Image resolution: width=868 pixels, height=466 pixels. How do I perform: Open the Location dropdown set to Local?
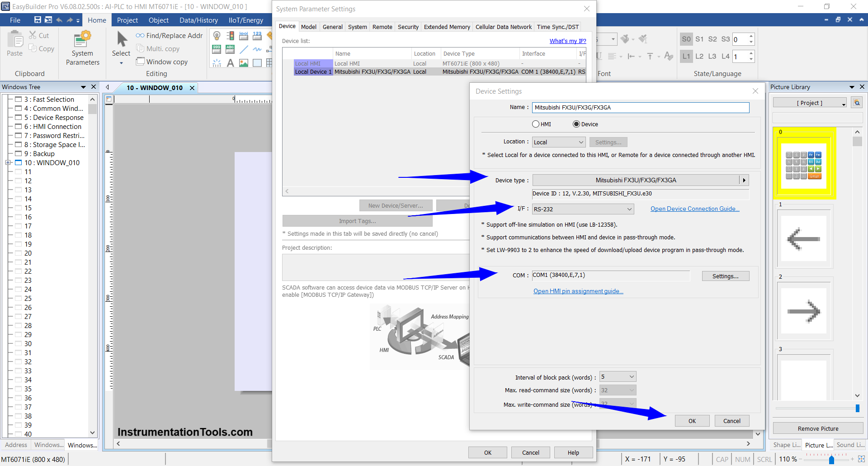(558, 142)
